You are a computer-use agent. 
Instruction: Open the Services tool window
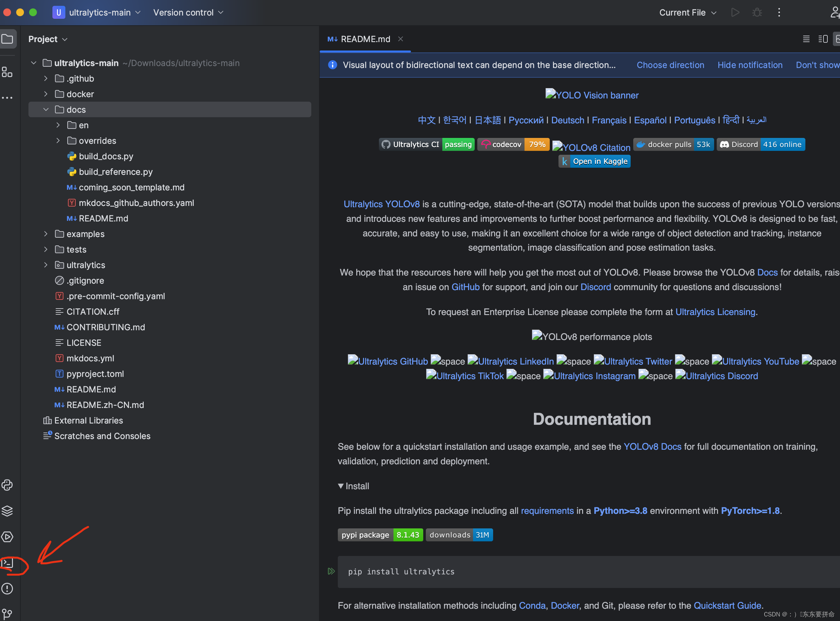click(x=7, y=537)
